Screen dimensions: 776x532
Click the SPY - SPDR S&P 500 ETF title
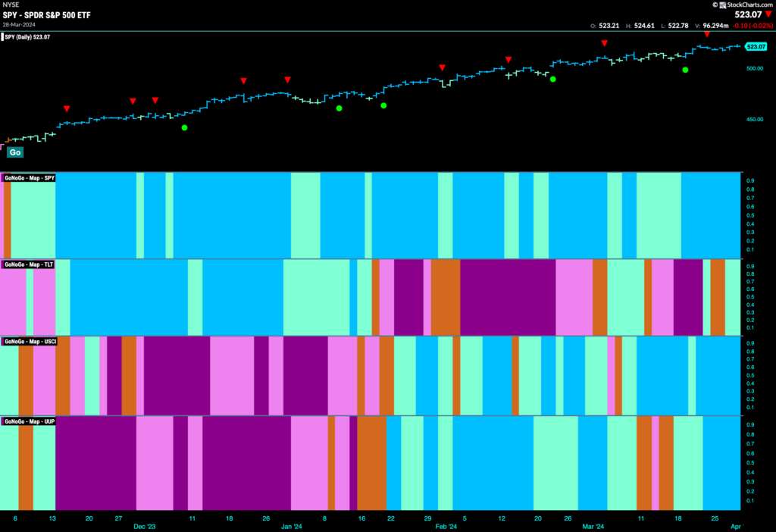(x=46, y=15)
